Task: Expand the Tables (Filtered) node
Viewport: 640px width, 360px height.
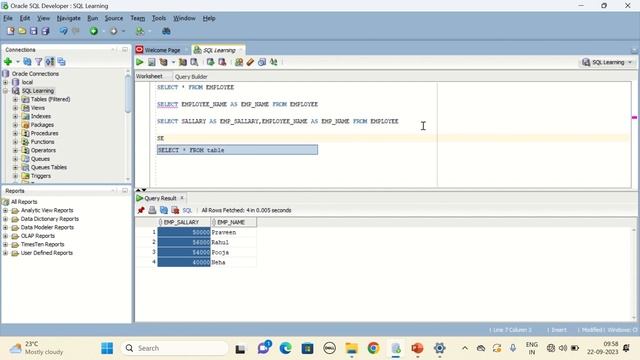Action: 16,99
